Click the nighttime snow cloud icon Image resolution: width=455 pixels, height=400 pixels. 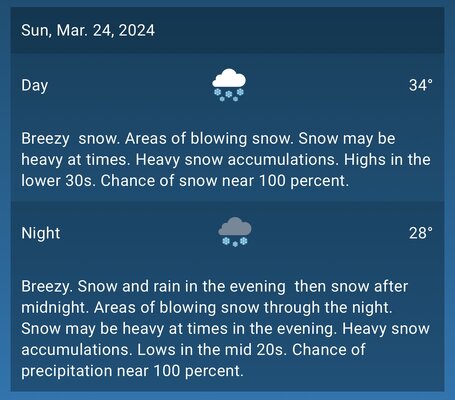tap(235, 232)
